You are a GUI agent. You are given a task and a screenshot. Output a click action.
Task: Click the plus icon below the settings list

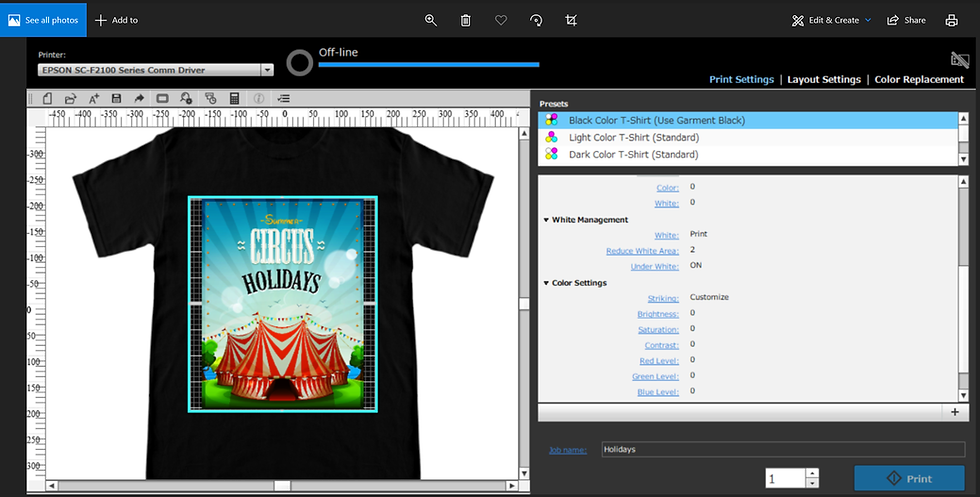pyautogui.click(x=954, y=411)
